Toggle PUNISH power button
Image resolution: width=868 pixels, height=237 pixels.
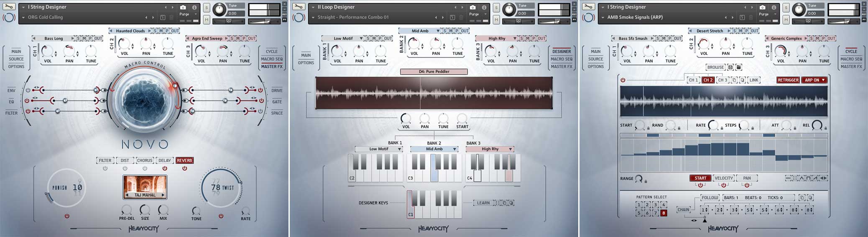[x=67, y=216]
